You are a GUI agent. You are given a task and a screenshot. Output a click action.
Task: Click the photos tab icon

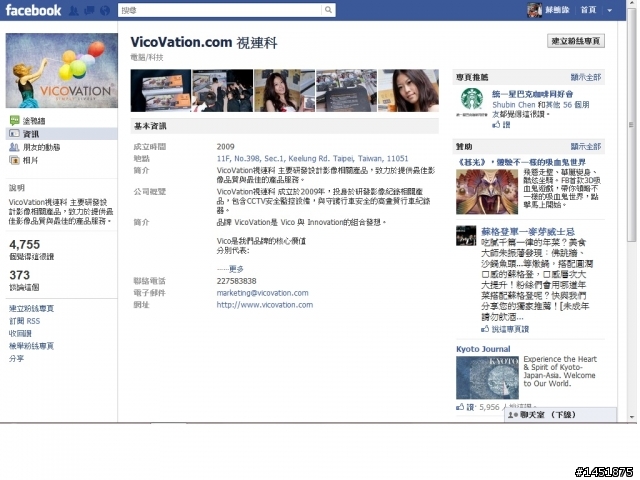click(x=14, y=160)
